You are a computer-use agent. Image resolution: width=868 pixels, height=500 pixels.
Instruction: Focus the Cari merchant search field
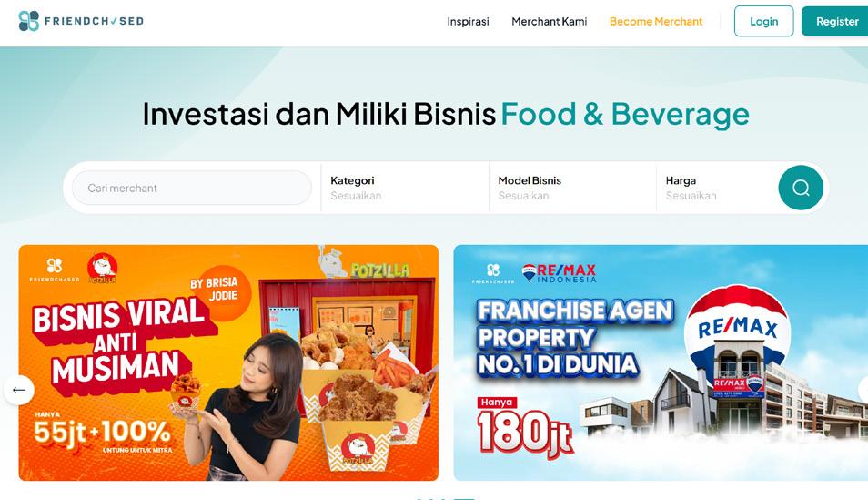(192, 188)
